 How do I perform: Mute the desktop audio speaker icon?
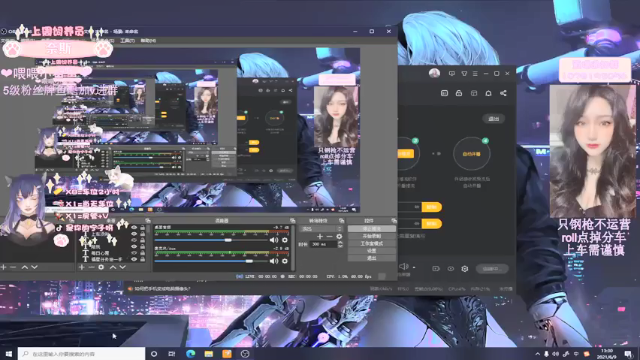(274, 240)
